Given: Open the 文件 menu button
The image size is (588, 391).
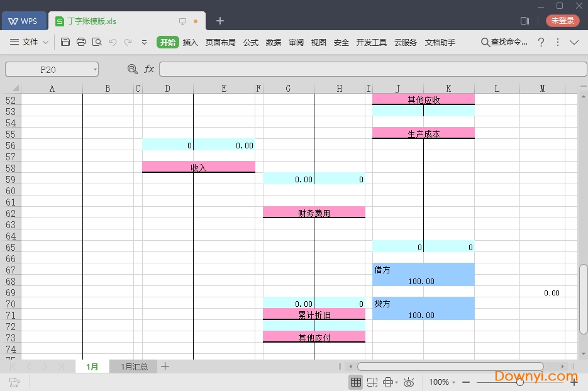Looking at the screenshot, I should [x=30, y=42].
